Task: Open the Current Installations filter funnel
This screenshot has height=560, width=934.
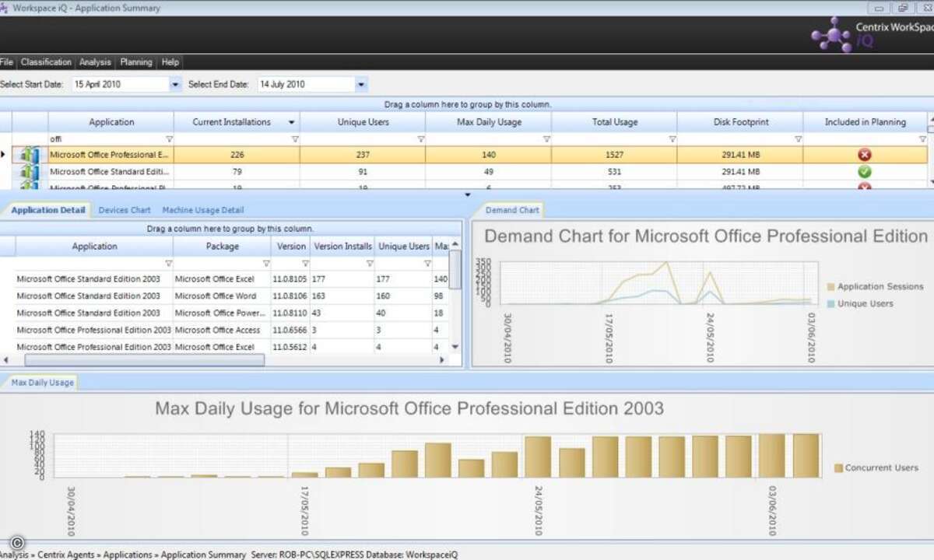Action: click(295, 139)
